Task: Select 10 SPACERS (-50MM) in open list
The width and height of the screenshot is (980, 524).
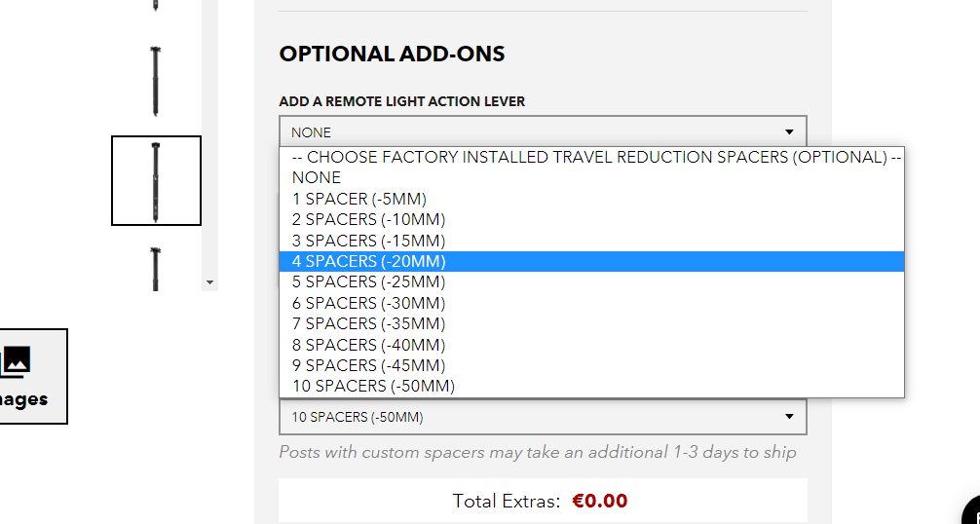Action: [373, 386]
